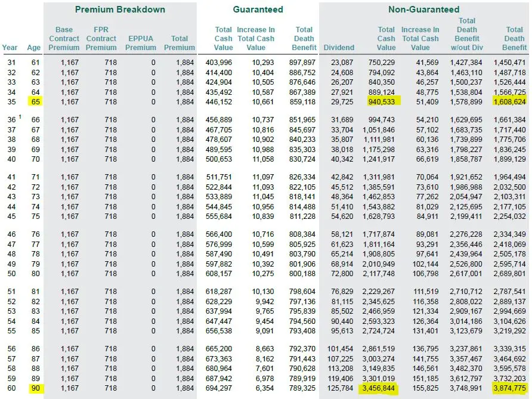Click the Base Contract Premium column header

pos(64,39)
